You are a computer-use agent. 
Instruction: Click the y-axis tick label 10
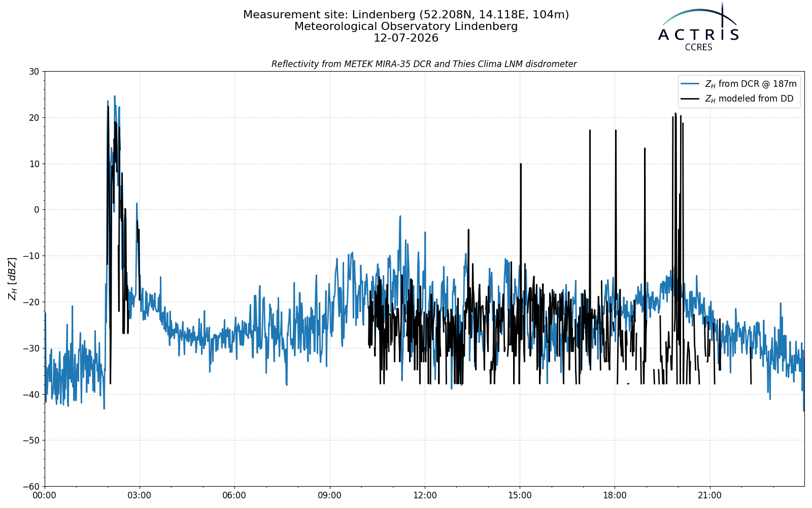pos(34,164)
